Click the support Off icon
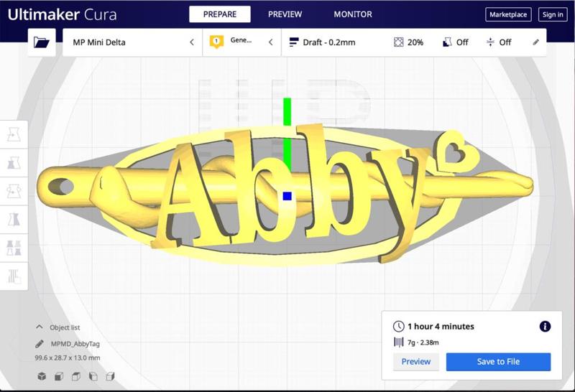Viewport: 575px width, 392px height. (447, 42)
